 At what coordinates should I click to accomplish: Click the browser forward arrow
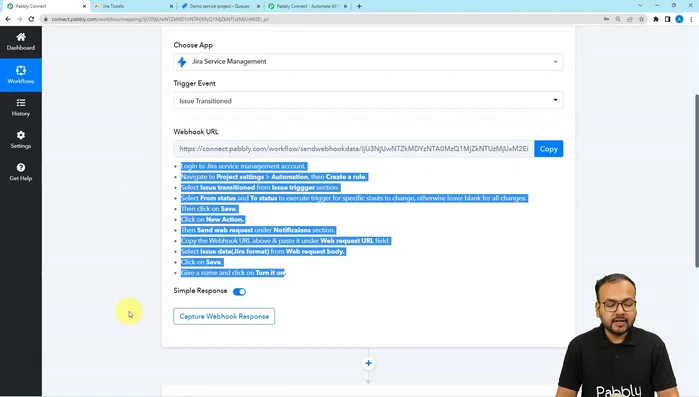click(x=19, y=19)
